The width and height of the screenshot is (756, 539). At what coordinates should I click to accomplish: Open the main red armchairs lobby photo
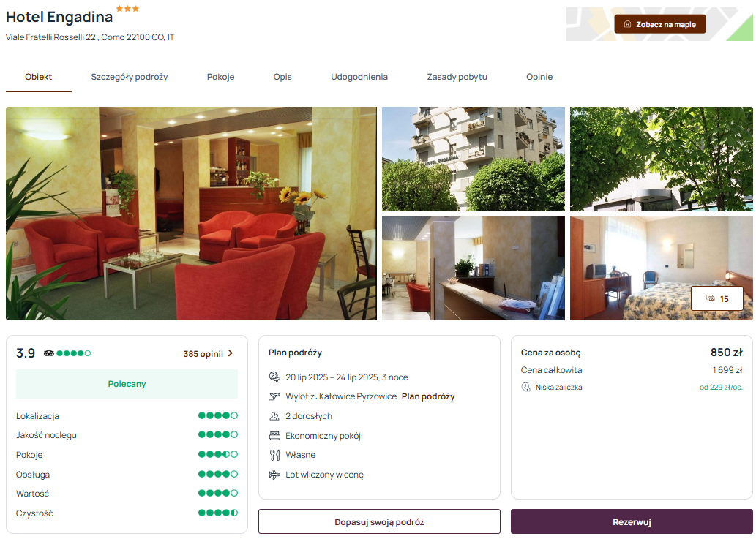click(192, 214)
